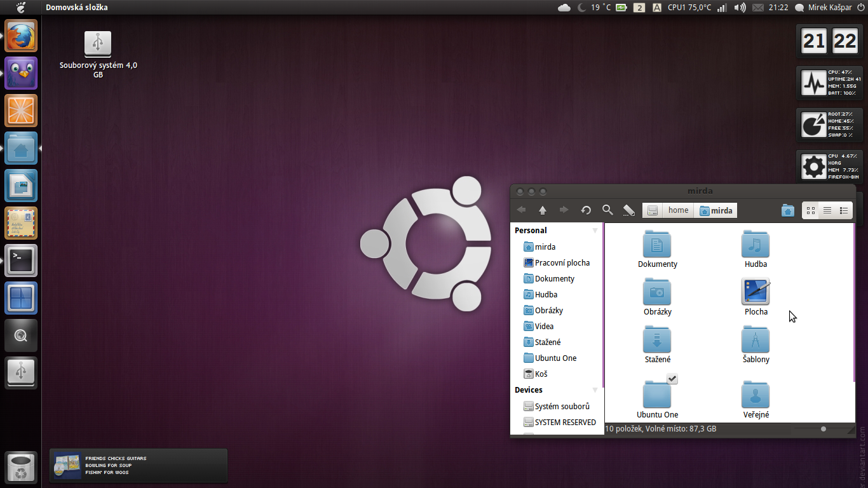Click the disk root breadcrumb button
Screen dimensions: 868x488
click(x=653, y=210)
